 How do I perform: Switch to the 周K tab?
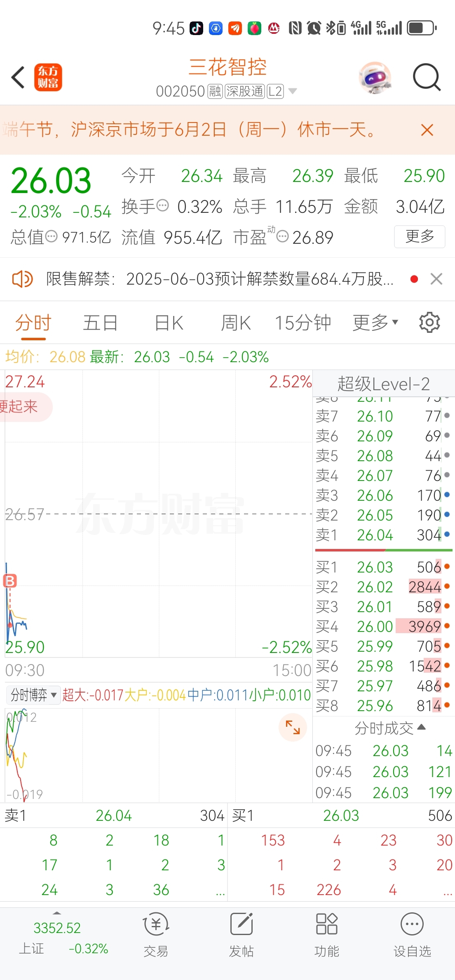pos(236,323)
